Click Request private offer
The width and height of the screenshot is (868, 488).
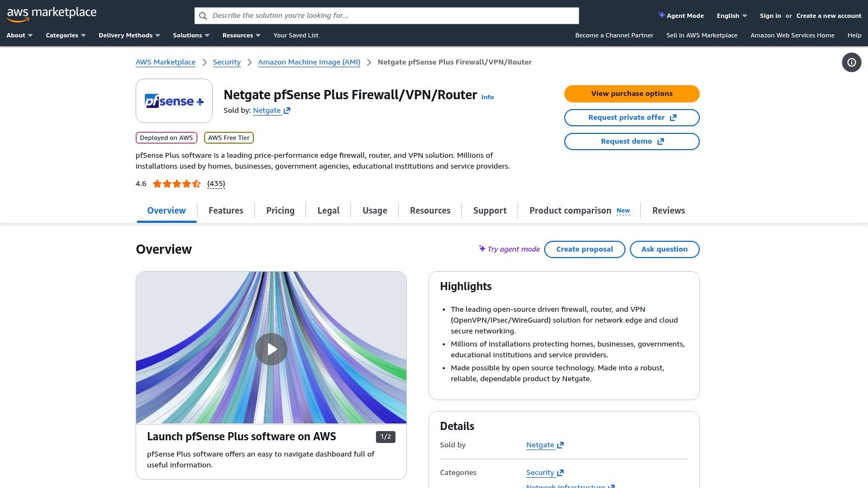631,117
